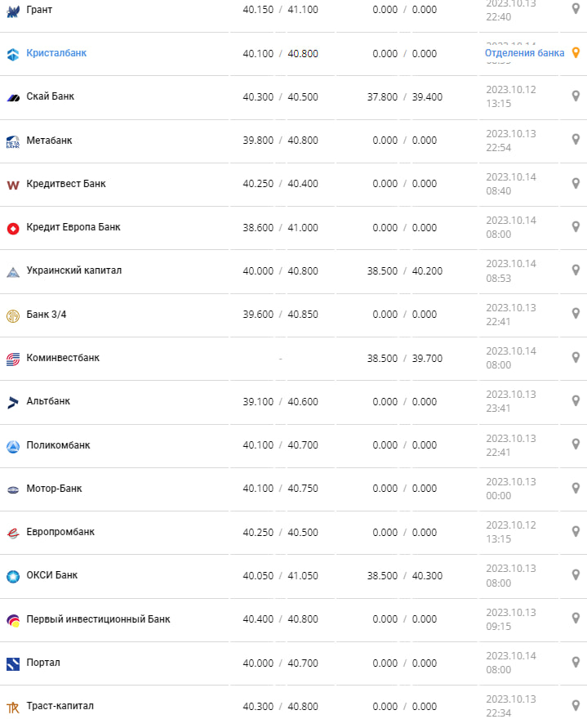Open the Европромбанк bank name
This screenshot has width=587, height=728.
pyautogui.click(x=60, y=532)
